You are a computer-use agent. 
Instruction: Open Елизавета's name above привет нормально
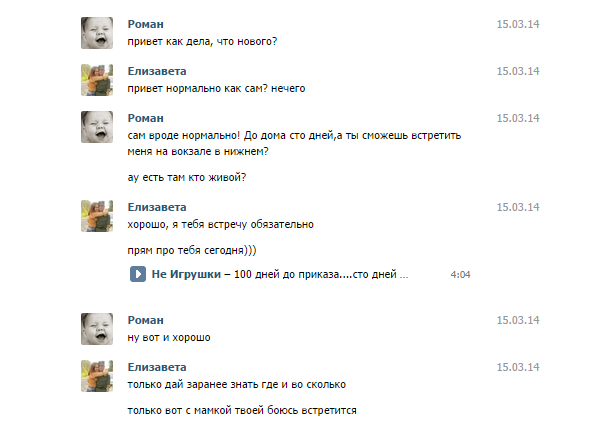[x=157, y=71]
